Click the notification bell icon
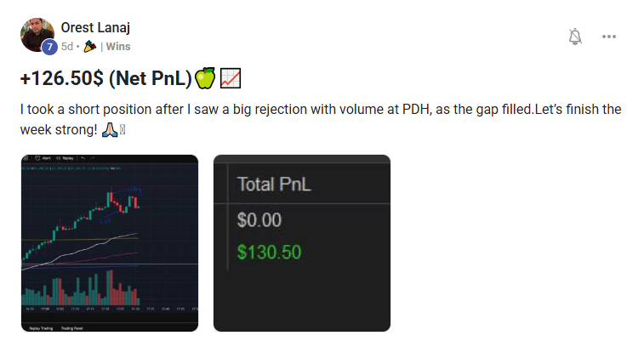Image resolution: width=644 pixels, height=341 pixels. coord(575,37)
